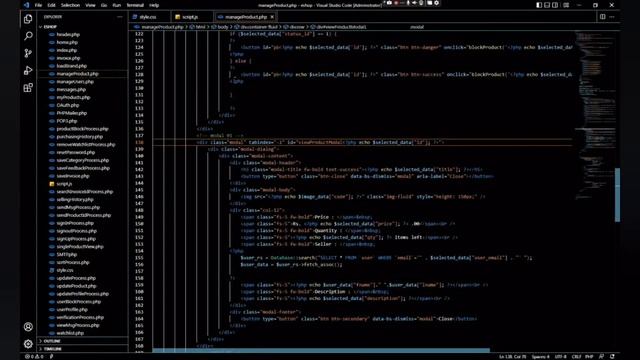Switch to script.js tab
Image resolution: width=640 pixels, height=360 pixels.
click(190, 17)
